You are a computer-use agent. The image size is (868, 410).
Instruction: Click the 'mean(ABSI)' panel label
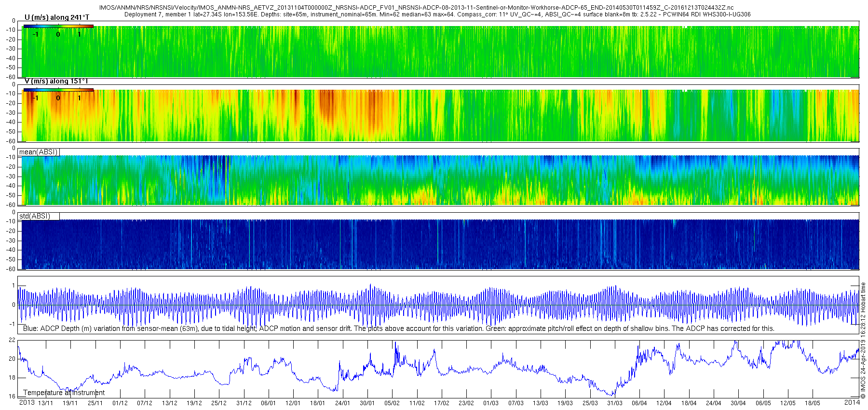tap(39, 152)
